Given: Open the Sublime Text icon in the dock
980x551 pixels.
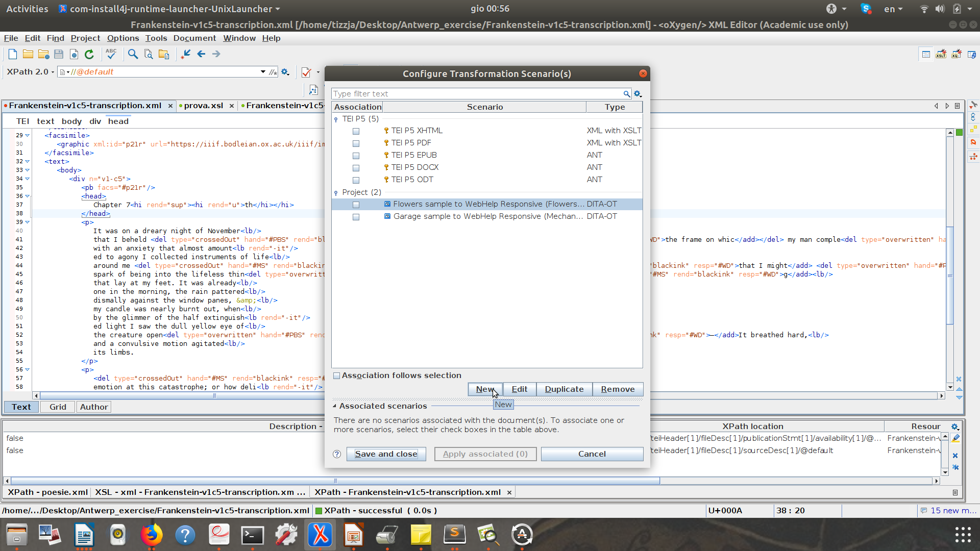Looking at the screenshot, I should (455, 535).
